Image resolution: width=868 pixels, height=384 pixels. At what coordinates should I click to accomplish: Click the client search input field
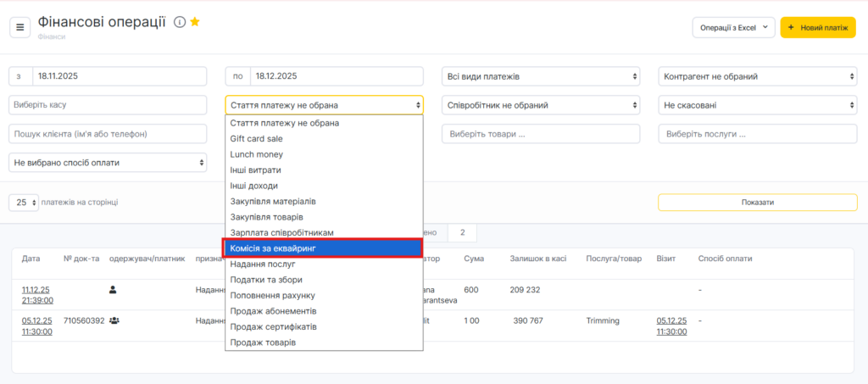coord(108,134)
